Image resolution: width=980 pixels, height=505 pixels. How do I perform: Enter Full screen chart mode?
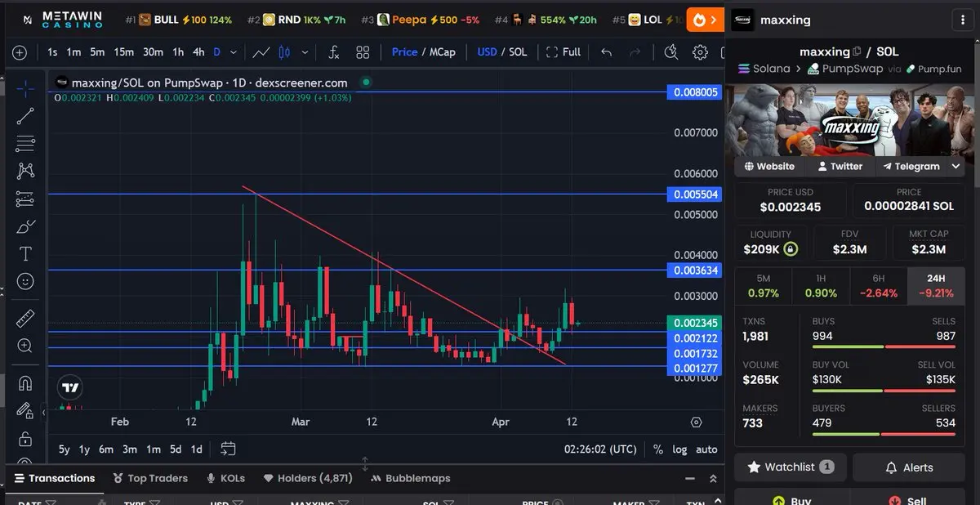pyautogui.click(x=563, y=51)
